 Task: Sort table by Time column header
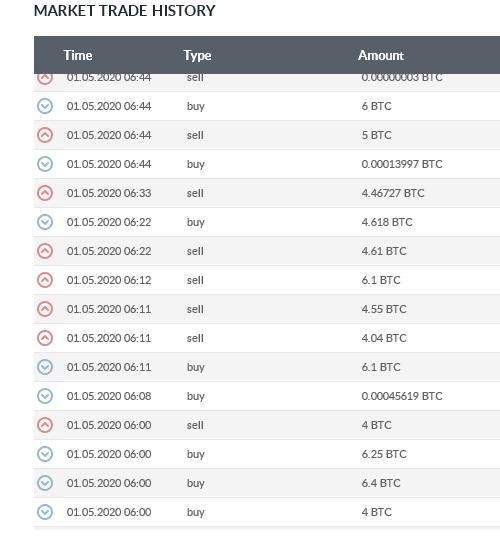click(78, 55)
